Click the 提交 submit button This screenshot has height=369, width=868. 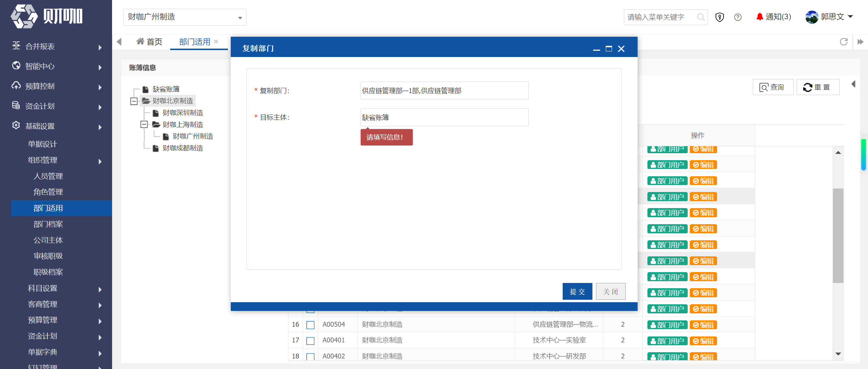point(577,291)
